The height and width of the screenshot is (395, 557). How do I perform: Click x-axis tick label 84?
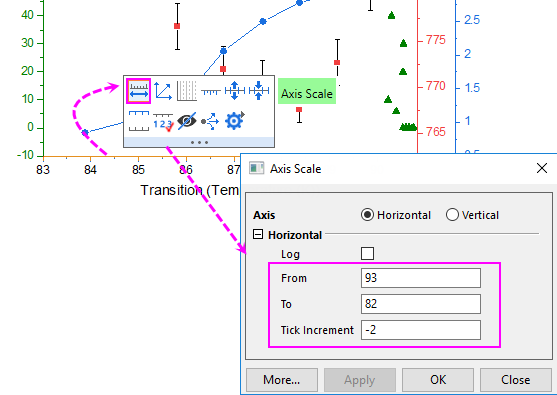point(90,170)
